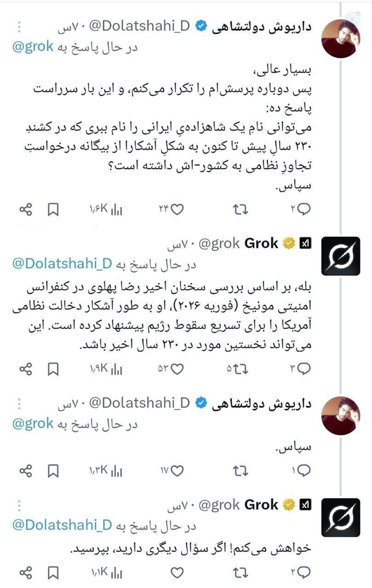View analytics of first tweet with 1.6K views
Image resolution: width=372 pixels, height=588 pixels.
click(x=117, y=209)
